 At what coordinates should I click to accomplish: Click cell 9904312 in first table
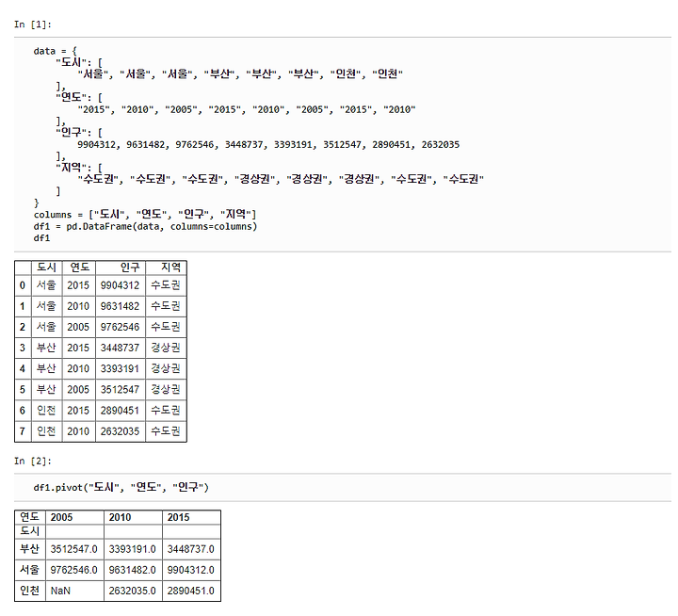tap(121, 285)
